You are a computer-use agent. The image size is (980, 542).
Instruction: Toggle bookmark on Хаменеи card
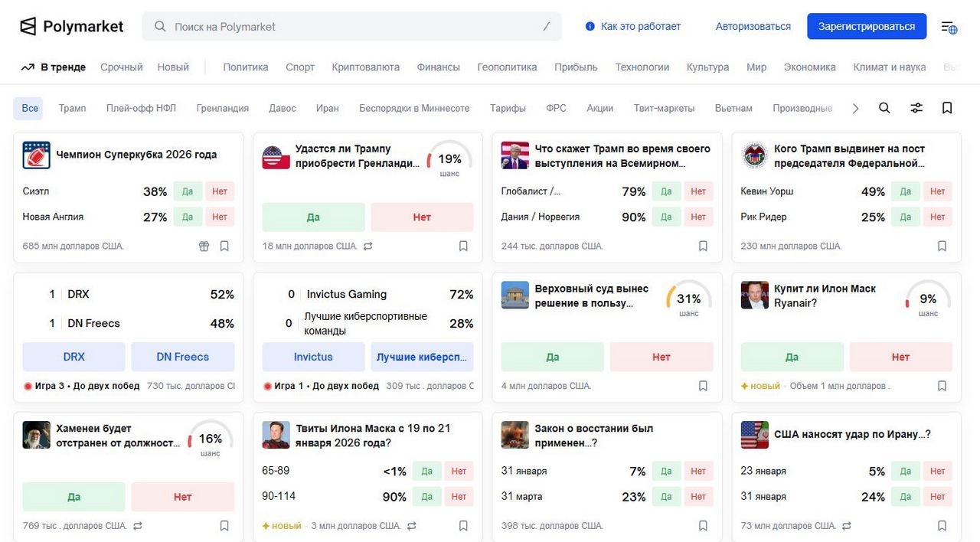[x=224, y=526]
